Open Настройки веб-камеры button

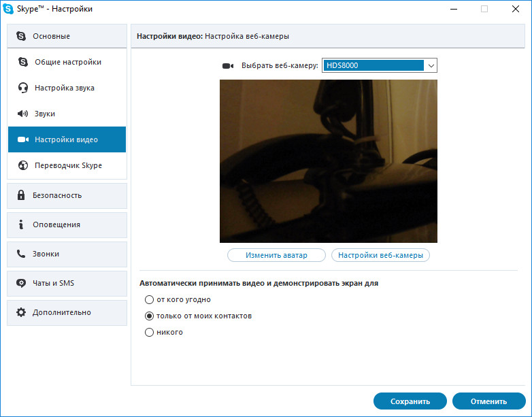381,255
